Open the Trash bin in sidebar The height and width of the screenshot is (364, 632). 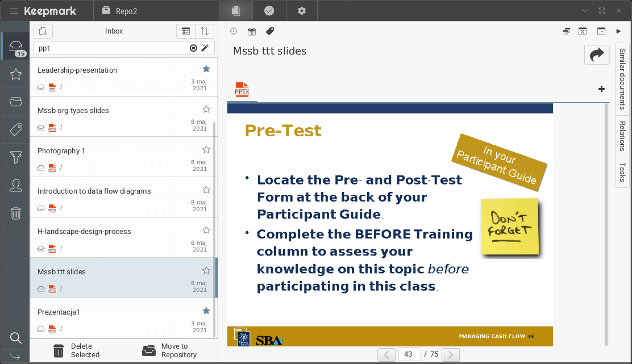[x=16, y=213]
